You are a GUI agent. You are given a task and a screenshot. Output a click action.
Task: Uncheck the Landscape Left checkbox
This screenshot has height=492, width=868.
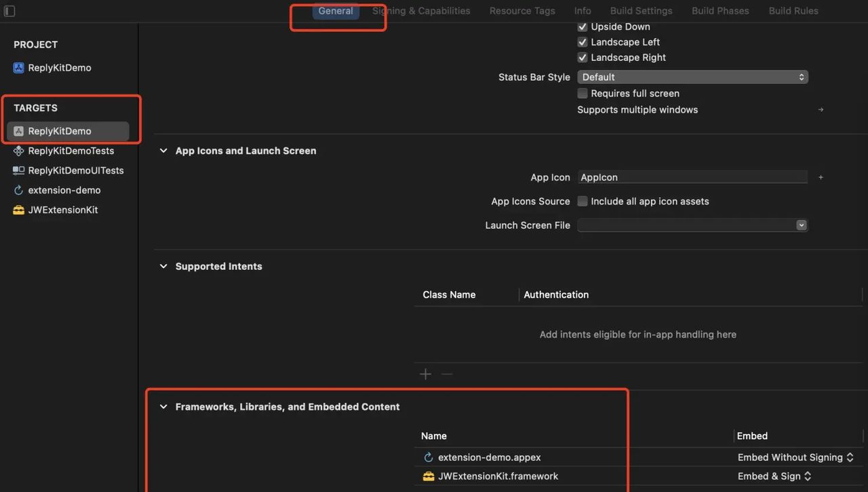pyautogui.click(x=582, y=42)
